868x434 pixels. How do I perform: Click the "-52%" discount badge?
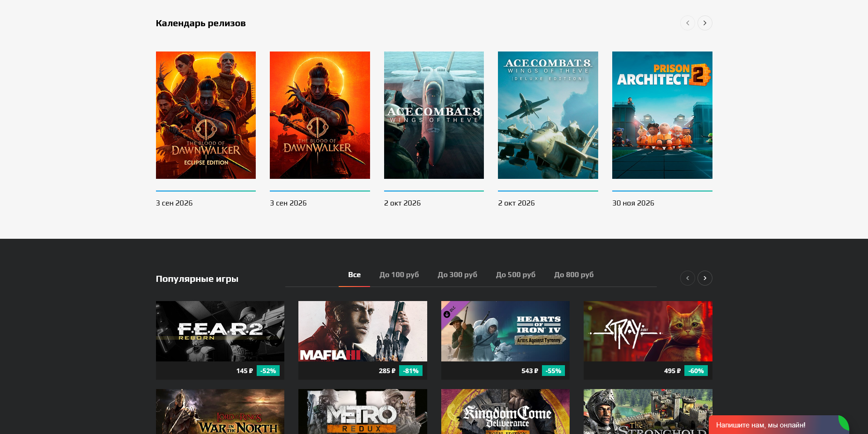click(x=268, y=371)
